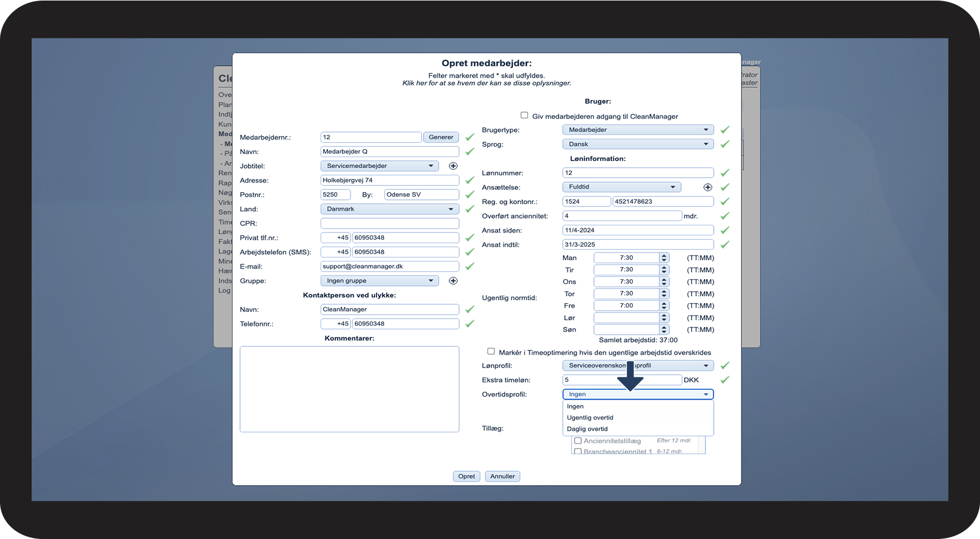
Task: Click the Ons hours field
Action: click(627, 281)
